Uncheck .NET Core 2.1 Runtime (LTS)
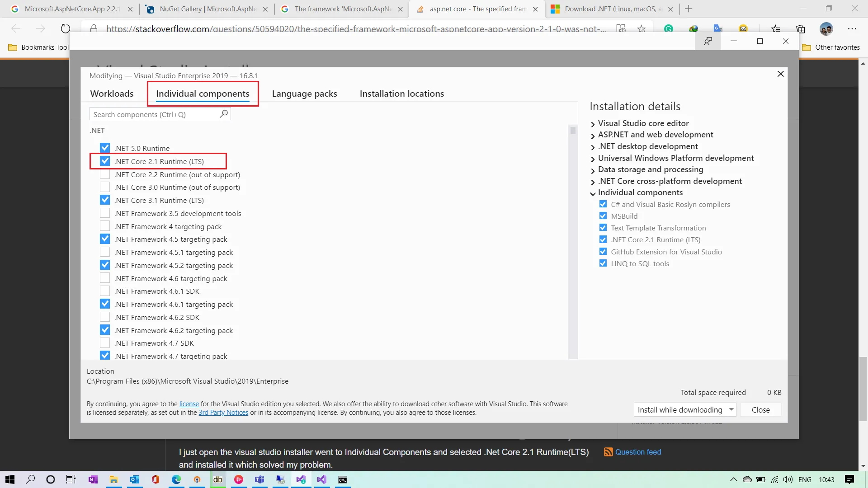Viewport: 868px width, 488px height. click(105, 161)
